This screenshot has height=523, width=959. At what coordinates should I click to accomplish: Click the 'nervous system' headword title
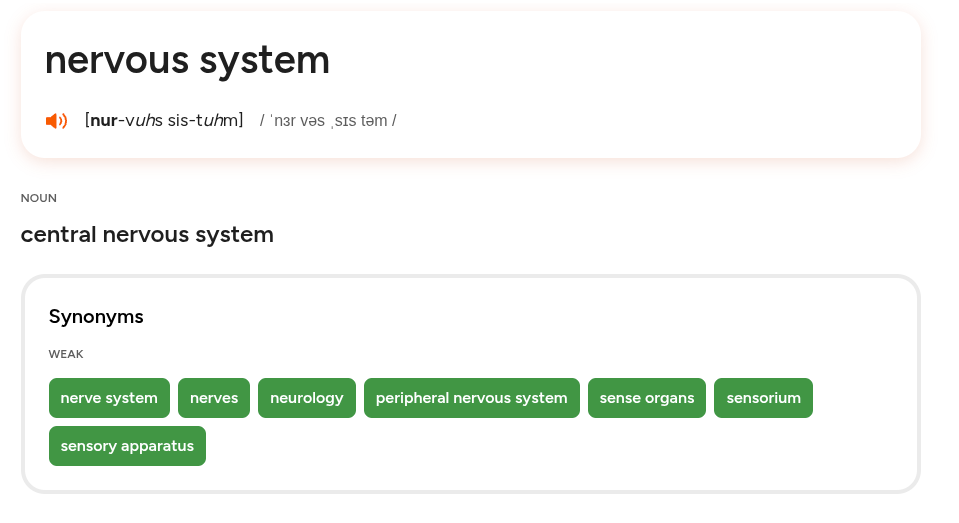coord(187,61)
